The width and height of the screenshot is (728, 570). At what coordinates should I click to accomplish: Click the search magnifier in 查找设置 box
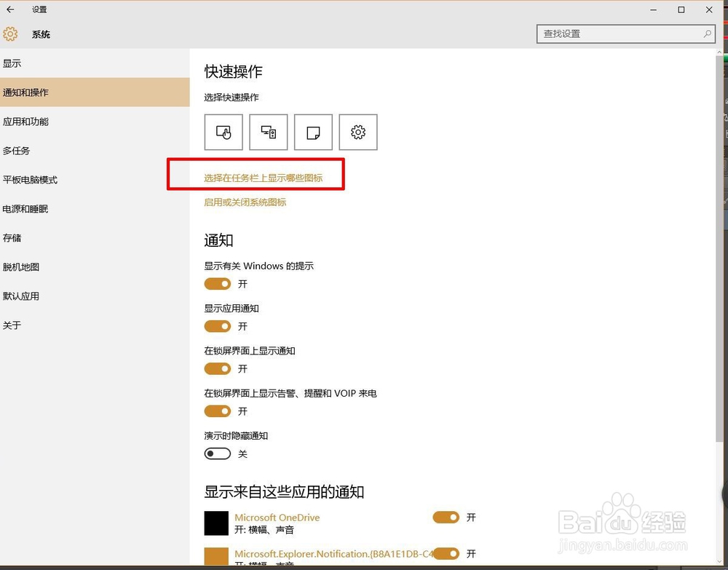[x=705, y=33]
